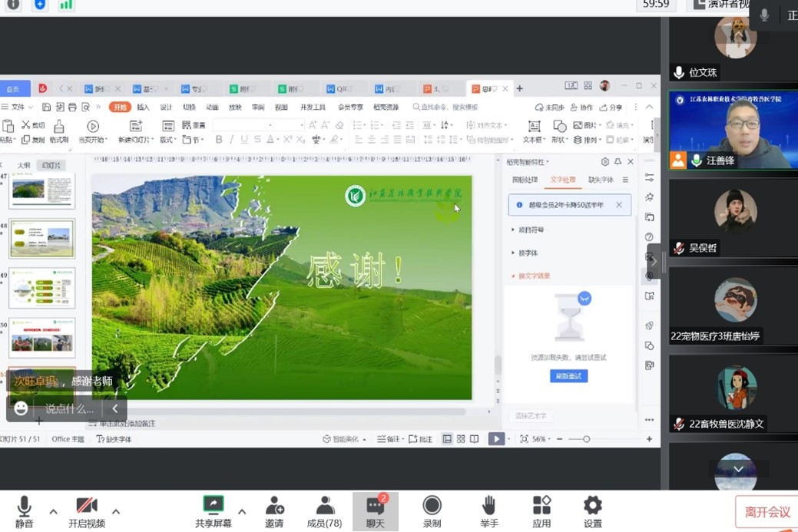Click the Share Screen (共享屏幕) icon
Screen dimensions: 798x532
pos(214,505)
